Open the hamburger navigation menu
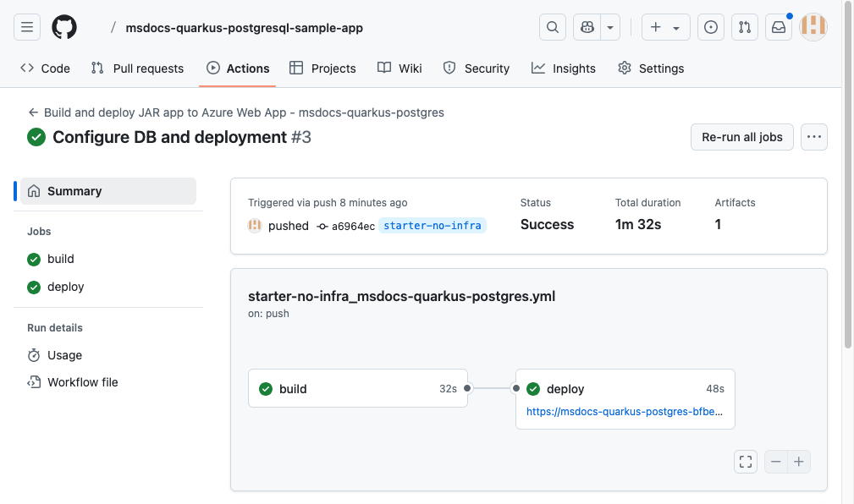The width and height of the screenshot is (854, 504). pos(27,27)
